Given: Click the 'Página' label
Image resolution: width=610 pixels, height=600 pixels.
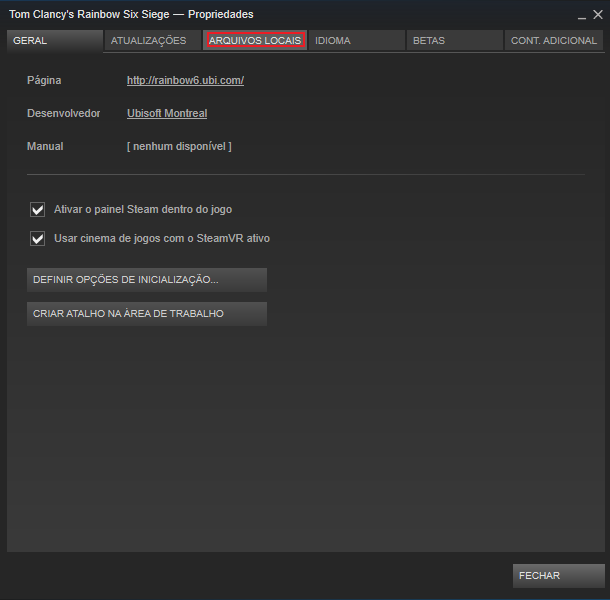Looking at the screenshot, I should click(44, 81).
